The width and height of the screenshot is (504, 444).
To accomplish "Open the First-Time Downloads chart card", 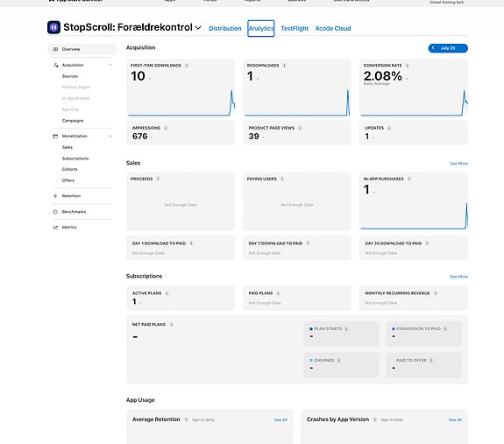I will tap(181, 88).
